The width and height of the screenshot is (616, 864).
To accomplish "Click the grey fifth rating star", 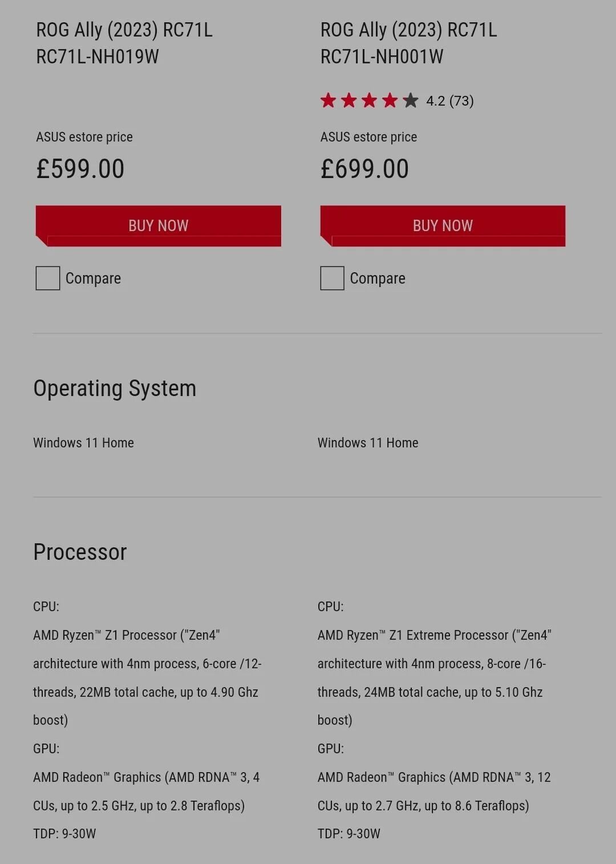I will click(410, 100).
